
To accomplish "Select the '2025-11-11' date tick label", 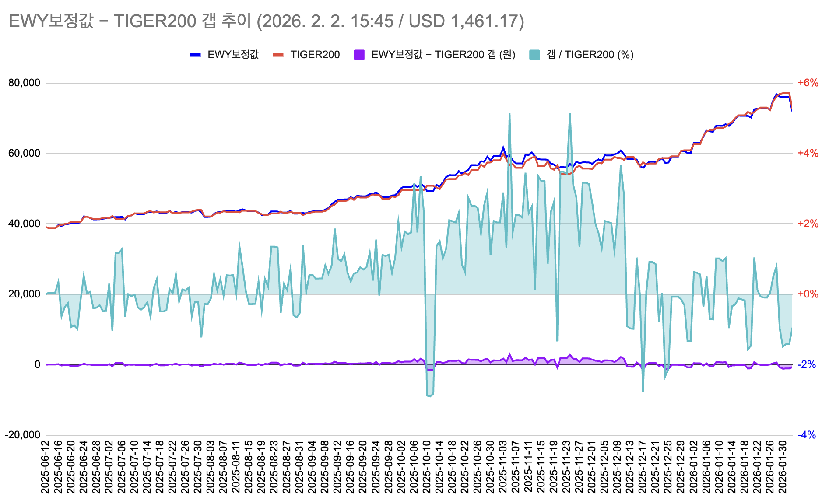I will [528, 467].
